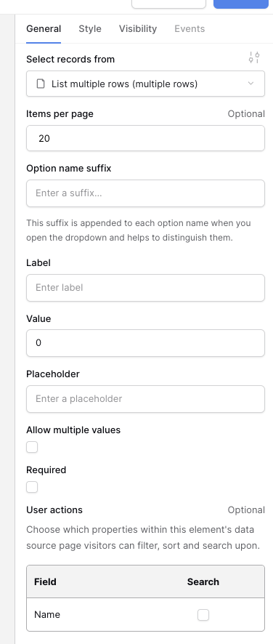Screen dimensions: 273x644
Task: Click the white outlined button at the top
Action: click(168, 4)
